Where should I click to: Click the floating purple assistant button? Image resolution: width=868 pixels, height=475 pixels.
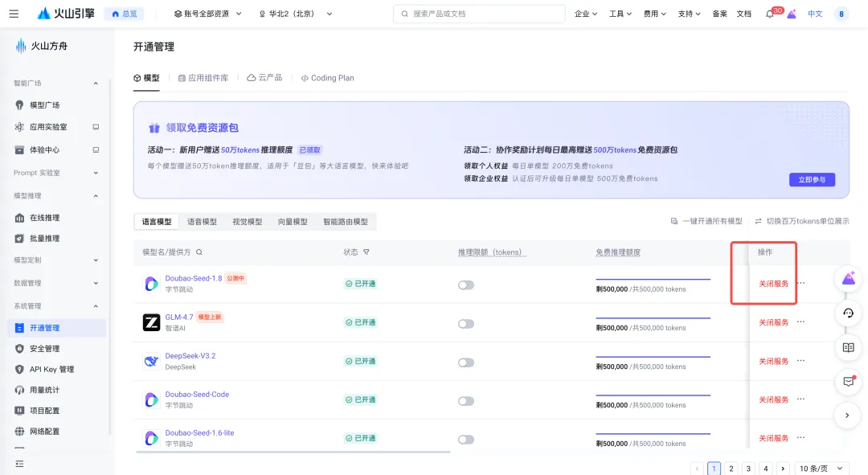tap(848, 278)
